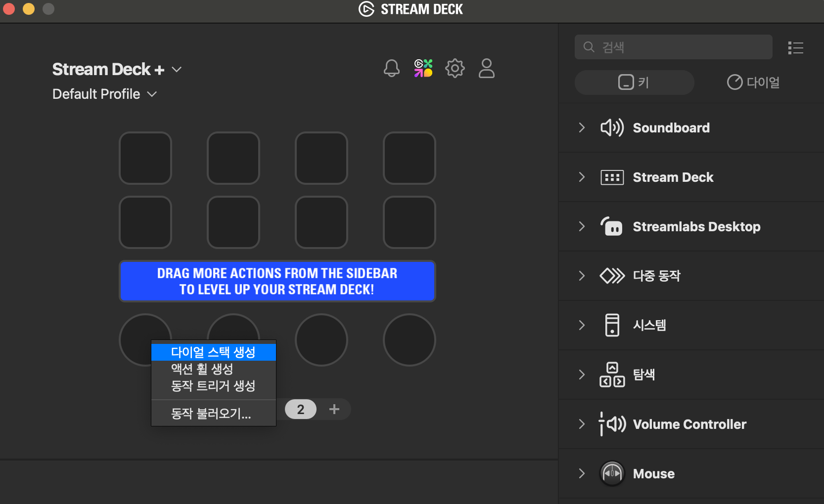The image size is (824, 504).
Task: Select the third dial slot
Action: pyautogui.click(x=321, y=340)
